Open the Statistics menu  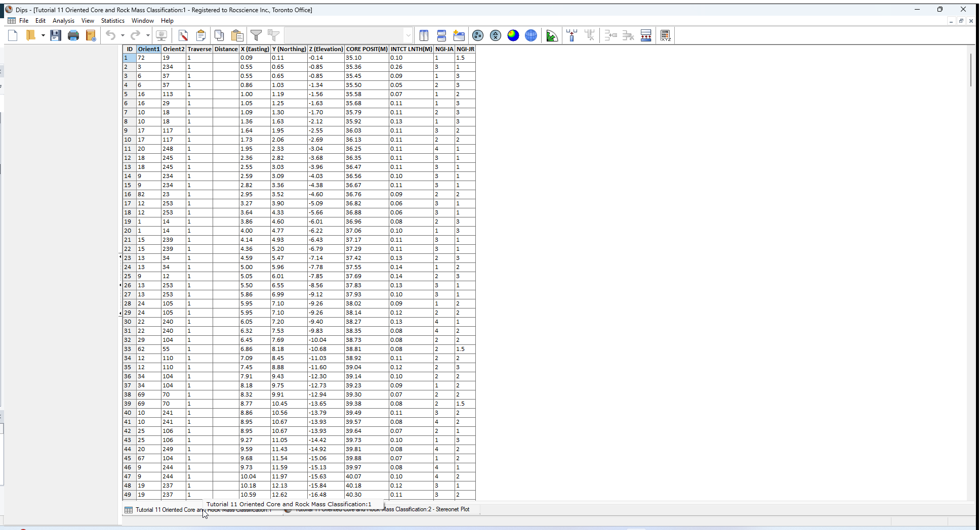112,21
